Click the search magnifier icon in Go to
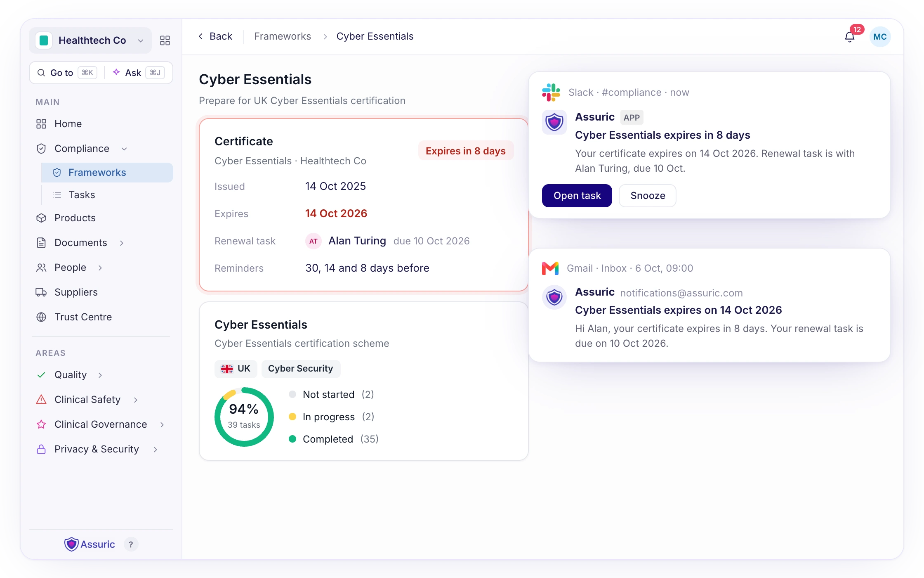This screenshot has width=924, height=578. pyautogui.click(x=41, y=73)
